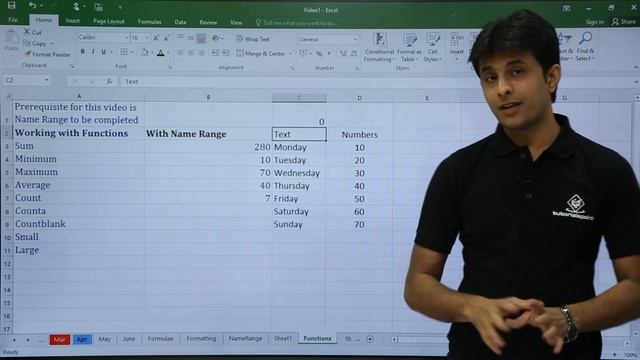This screenshot has height=360, width=640.
Task: Open the font name dropdown
Action: point(126,38)
